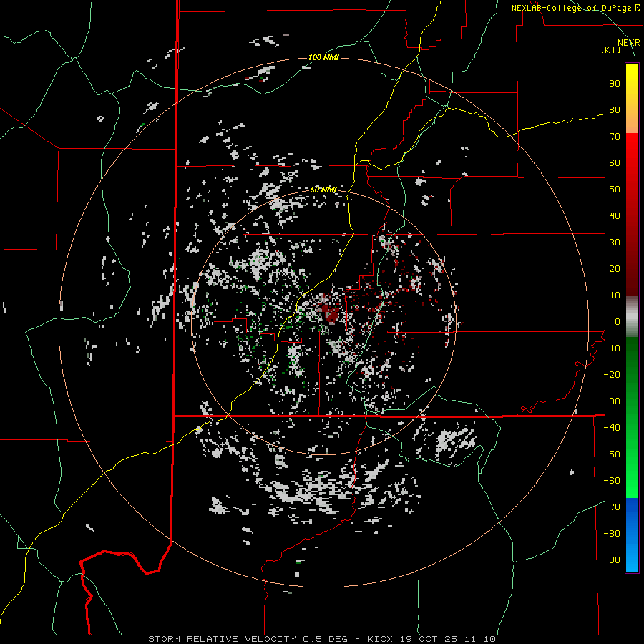Click the 80 value on velocity scale

615,109
